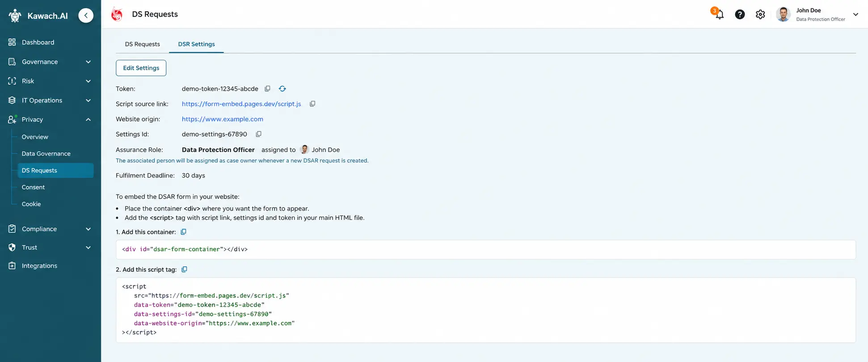Click the demo-token-12345-abcde token text

(220, 88)
